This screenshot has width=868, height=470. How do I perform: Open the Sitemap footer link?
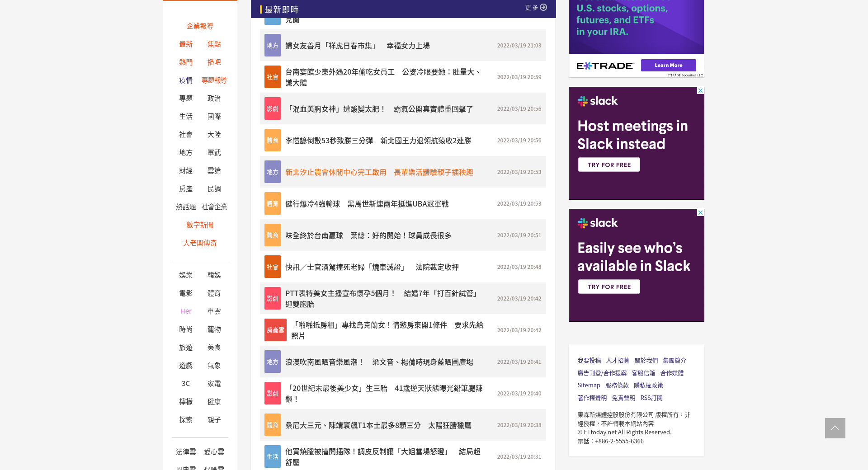click(x=589, y=385)
